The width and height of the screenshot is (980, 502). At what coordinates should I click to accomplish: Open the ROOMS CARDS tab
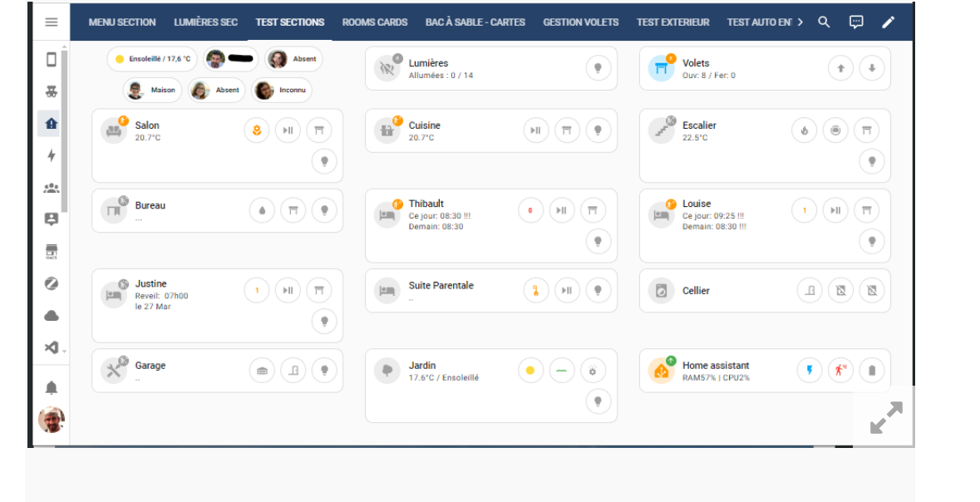[x=375, y=22]
